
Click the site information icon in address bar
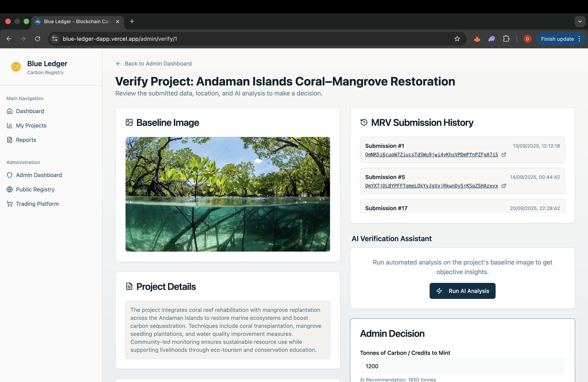pos(55,39)
